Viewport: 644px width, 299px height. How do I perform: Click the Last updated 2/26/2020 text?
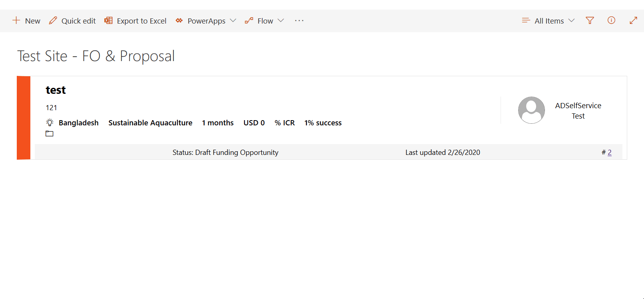tap(442, 152)
